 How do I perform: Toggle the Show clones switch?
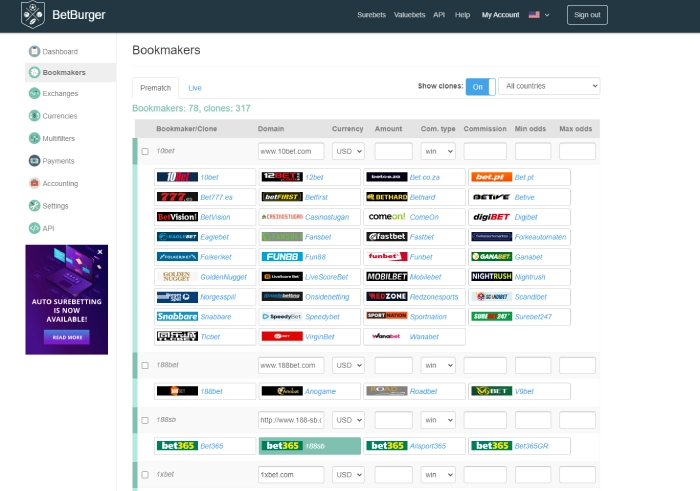[x=480, y=87]
